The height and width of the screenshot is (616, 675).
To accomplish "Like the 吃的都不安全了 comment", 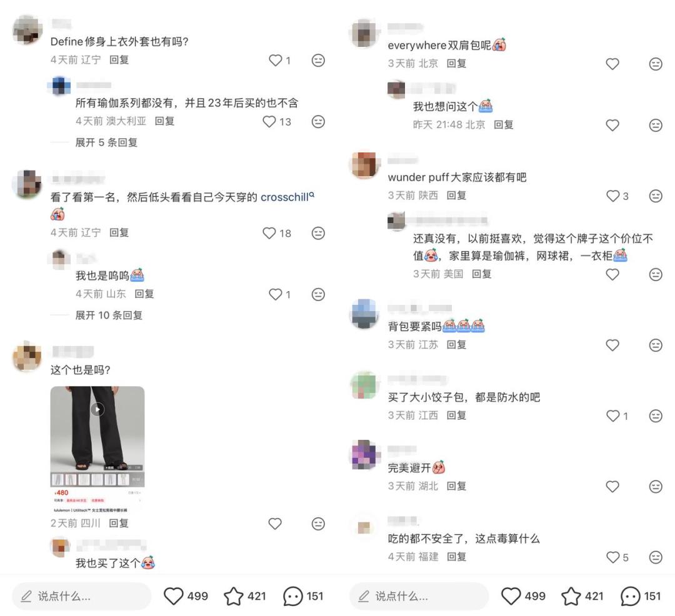I will point(612,557).
